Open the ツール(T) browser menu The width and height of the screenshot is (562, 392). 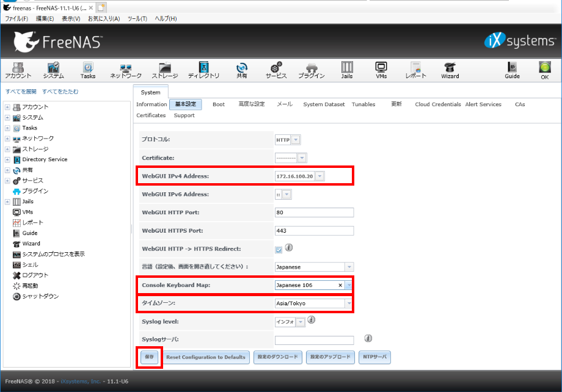click(137, 19)
